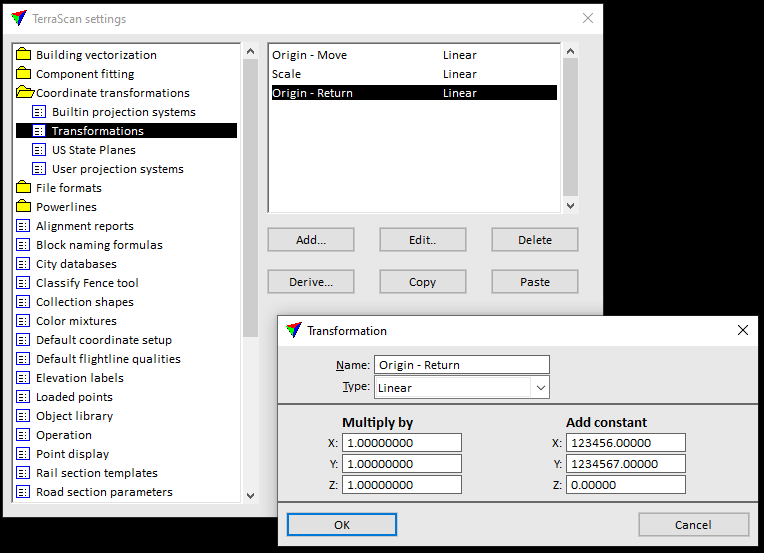Close the Transformation dialog window
The image size is (764, 553).
tap(743, 330)
